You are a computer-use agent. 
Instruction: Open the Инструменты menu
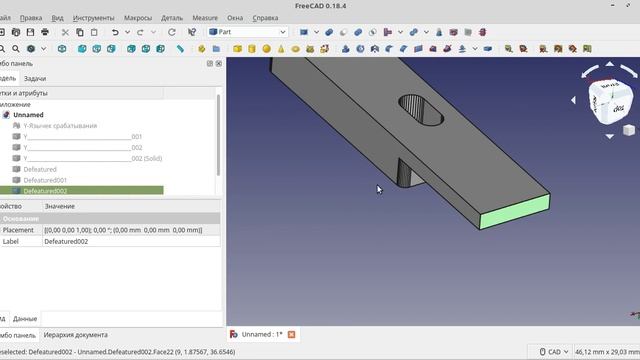click(93, 18)
